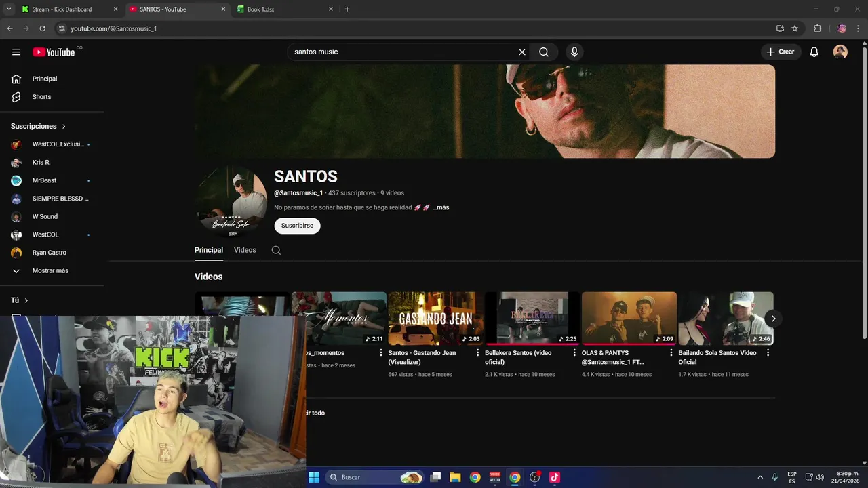
Task: Open Chrome three-dot menu
Action: click(x=859, y=28)
